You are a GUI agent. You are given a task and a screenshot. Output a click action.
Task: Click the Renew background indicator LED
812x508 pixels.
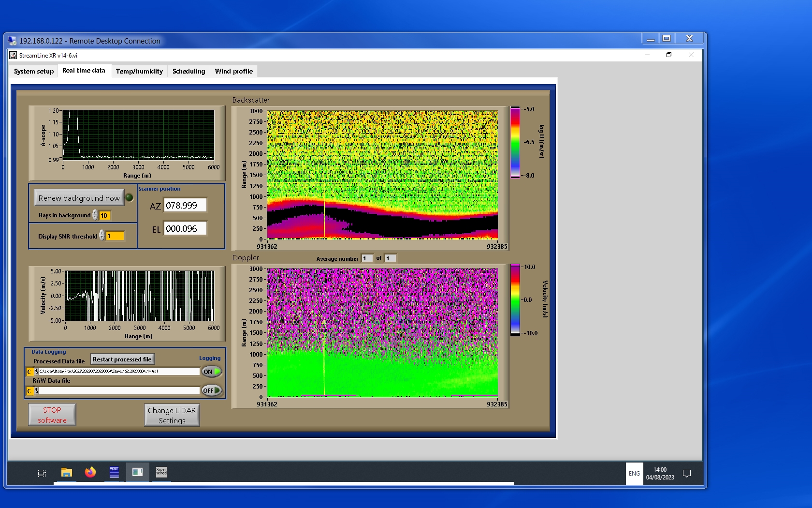130,197
